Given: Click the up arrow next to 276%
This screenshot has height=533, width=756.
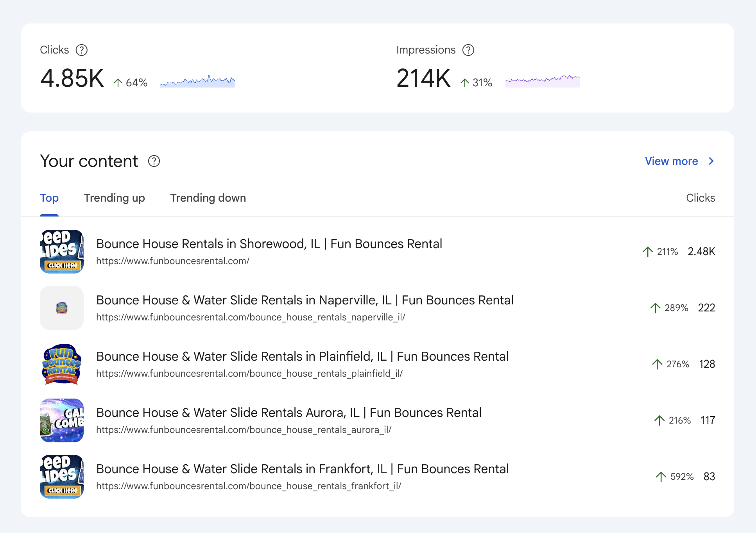Looking at the screenshot, I should 657,364.
